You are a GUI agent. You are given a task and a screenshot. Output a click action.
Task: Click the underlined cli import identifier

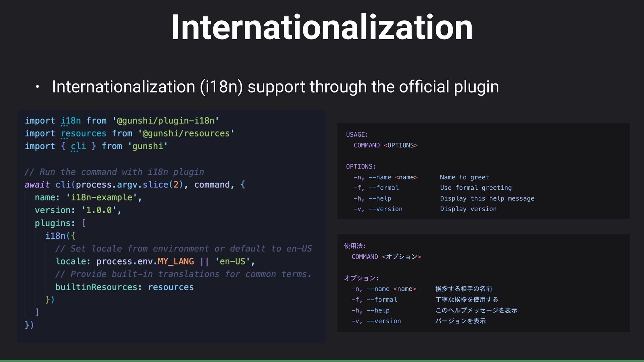point(78,146)
